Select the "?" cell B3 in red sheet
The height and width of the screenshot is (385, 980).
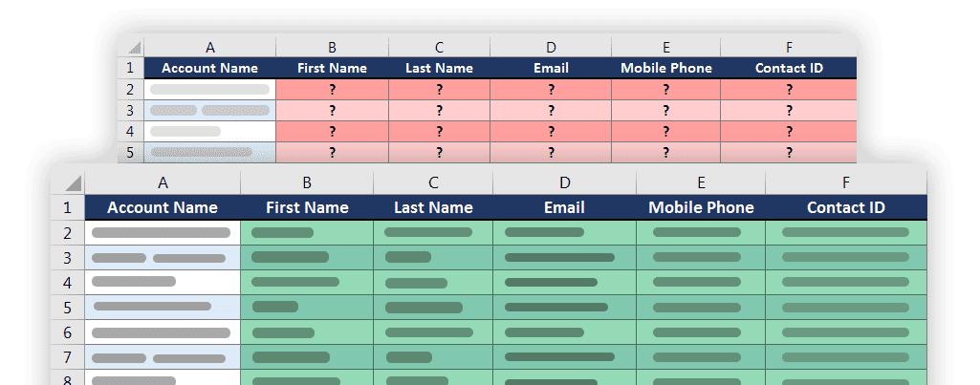click(332, 111)
